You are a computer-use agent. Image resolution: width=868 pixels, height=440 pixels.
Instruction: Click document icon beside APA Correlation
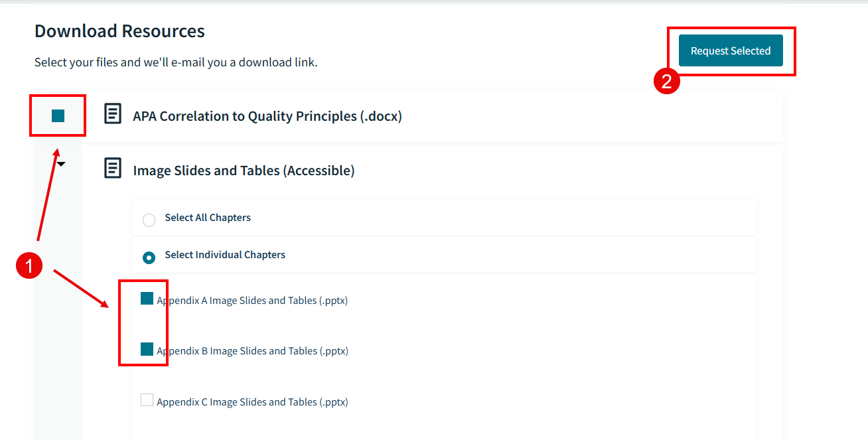[x=113, y=114]
